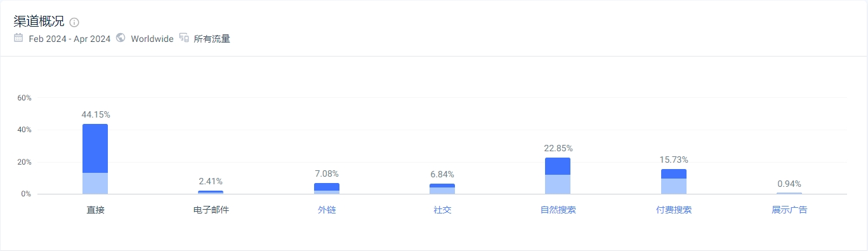Click the 所有流量 traffic filter label
Image resolution: width=868 pixels, height=251 pixels.
(x=212, y=39)
